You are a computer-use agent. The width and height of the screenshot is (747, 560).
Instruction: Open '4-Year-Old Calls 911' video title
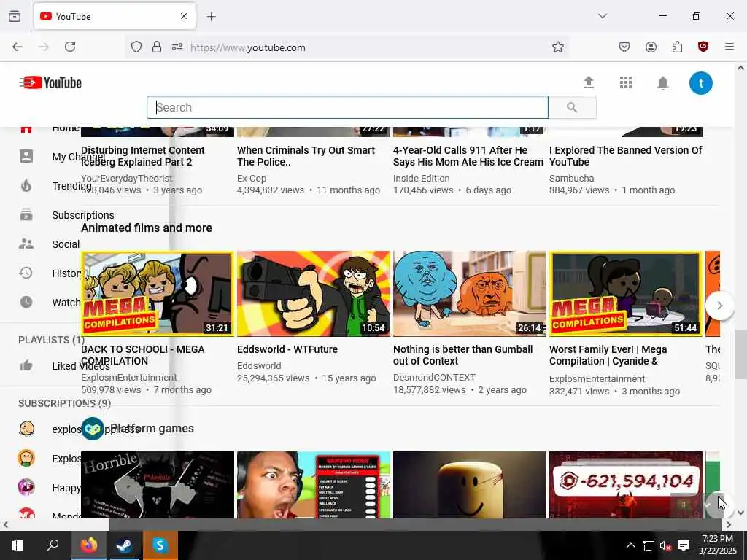[x=468, y=156]
